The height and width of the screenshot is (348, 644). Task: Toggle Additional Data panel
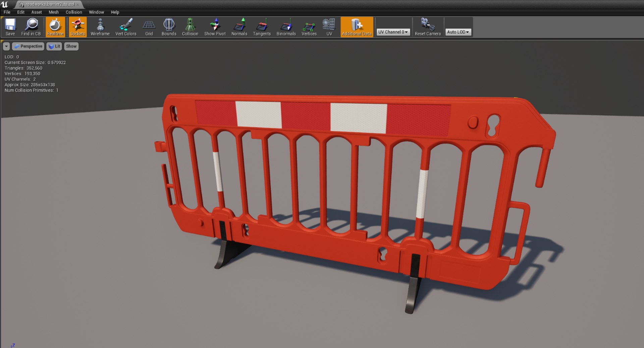357,27
